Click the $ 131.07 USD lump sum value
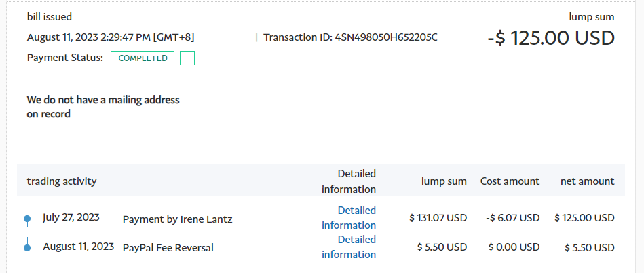The height and width of the screenshot is (273, 644). (x=438, y=219)
